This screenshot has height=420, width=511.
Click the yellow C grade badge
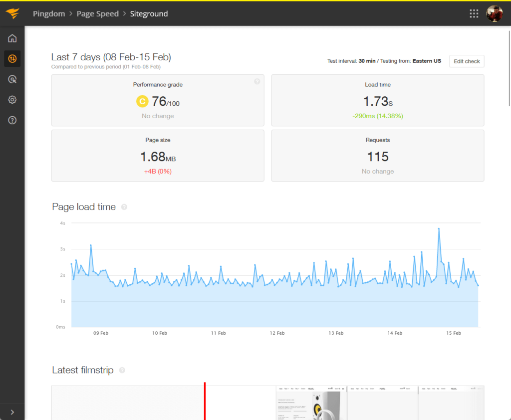point(142,101)
